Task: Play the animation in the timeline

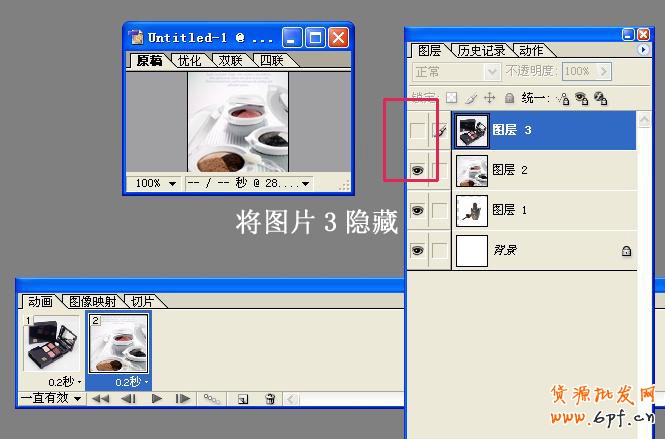Action: (157, 399)
